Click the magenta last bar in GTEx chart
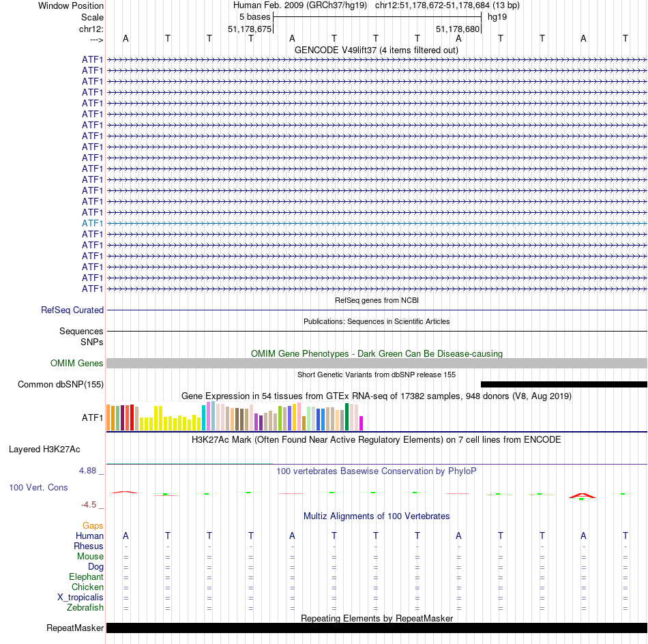This screenshot has height=644, width=648. click(x=362, y=423)
